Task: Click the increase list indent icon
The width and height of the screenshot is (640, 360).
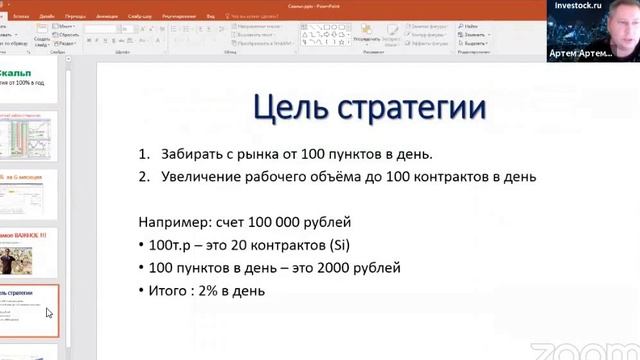Action: pyautogui.click(x=209, y=29)
